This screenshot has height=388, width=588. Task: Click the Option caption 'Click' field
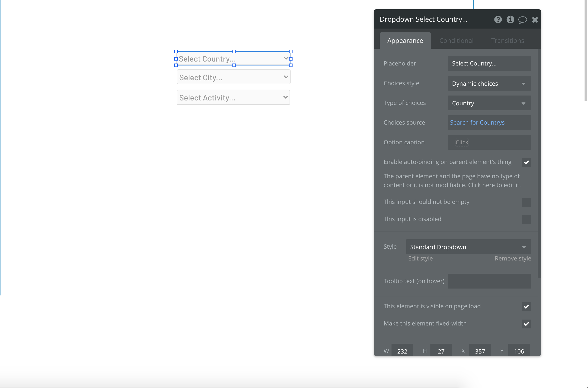pyautogui.click(x=462, y=142)
